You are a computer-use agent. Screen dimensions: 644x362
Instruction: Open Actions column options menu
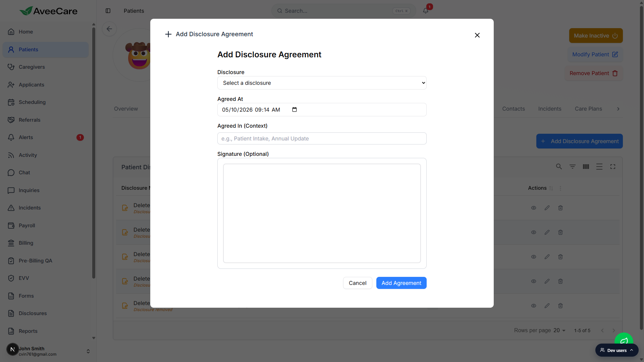(560, 188)
